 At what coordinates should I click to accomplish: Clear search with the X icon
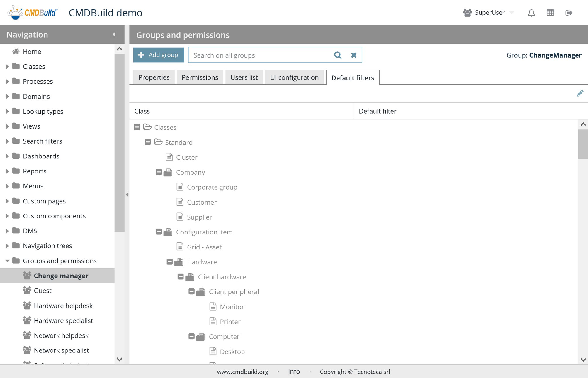pos(354,55)
